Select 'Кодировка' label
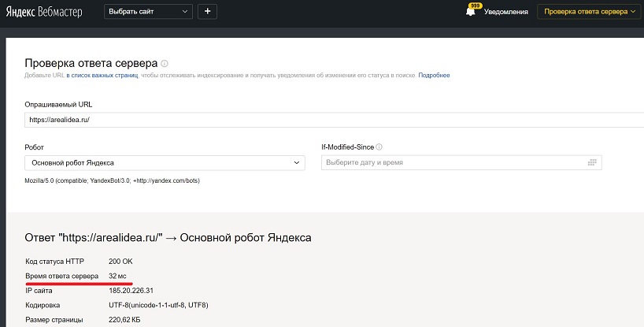Screen dimensions: 644x327 (43, 305)
